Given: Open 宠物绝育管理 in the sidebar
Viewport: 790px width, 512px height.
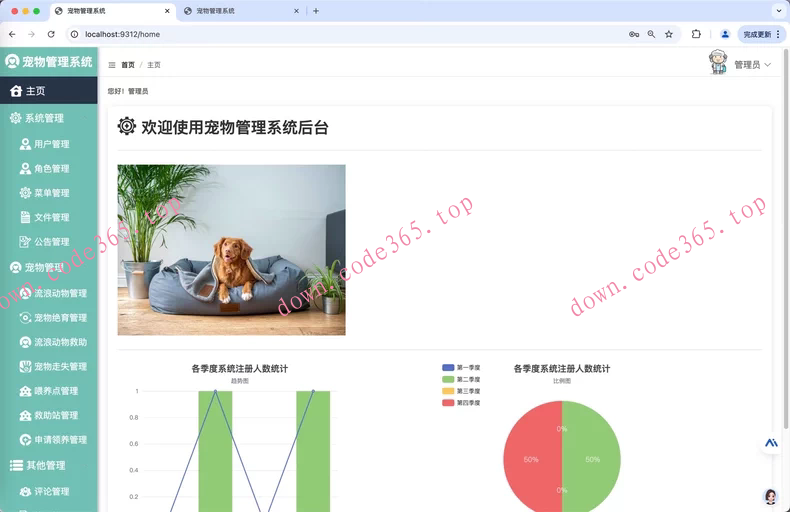Looking at the screenshot, I should click(x=48, y=317).
